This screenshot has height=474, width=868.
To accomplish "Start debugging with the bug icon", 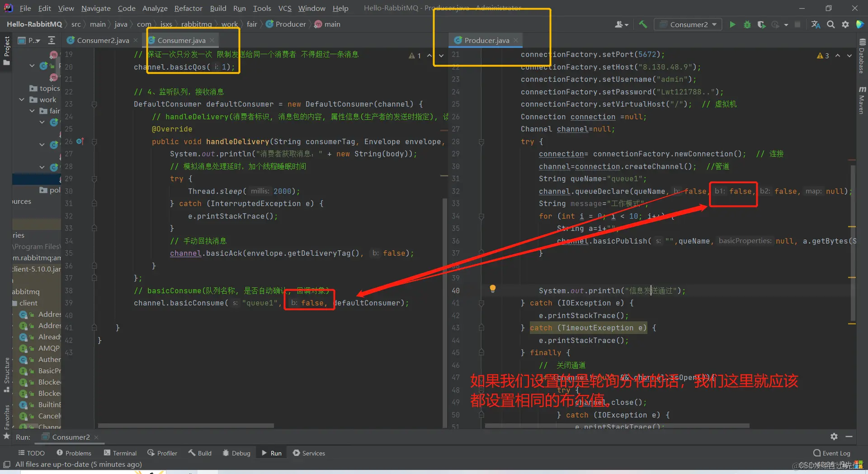I will click(747, 24).
